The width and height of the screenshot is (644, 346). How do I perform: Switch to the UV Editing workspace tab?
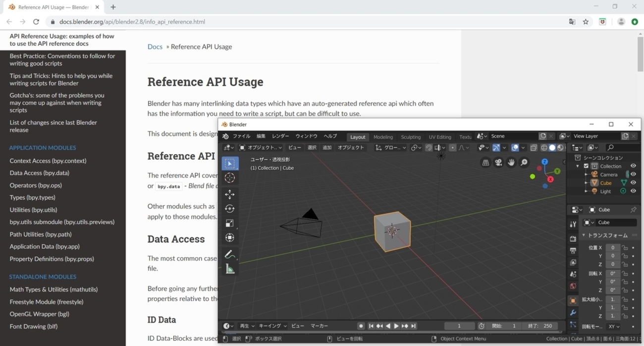click(440, 137)
